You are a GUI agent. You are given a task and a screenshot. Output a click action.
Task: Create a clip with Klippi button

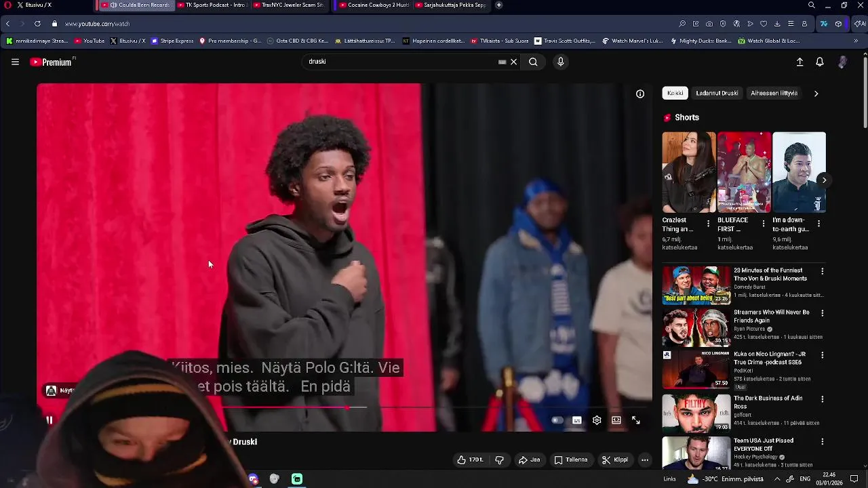pos(615,460)
